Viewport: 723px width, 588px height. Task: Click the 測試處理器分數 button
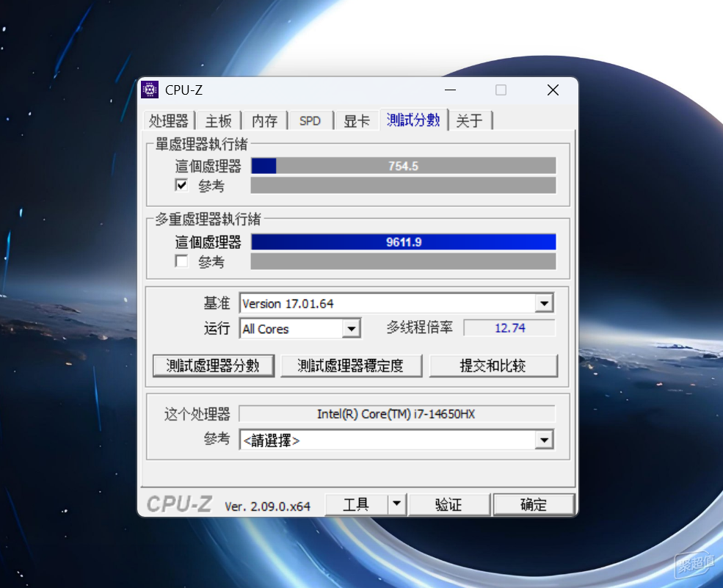pos(214,366)
